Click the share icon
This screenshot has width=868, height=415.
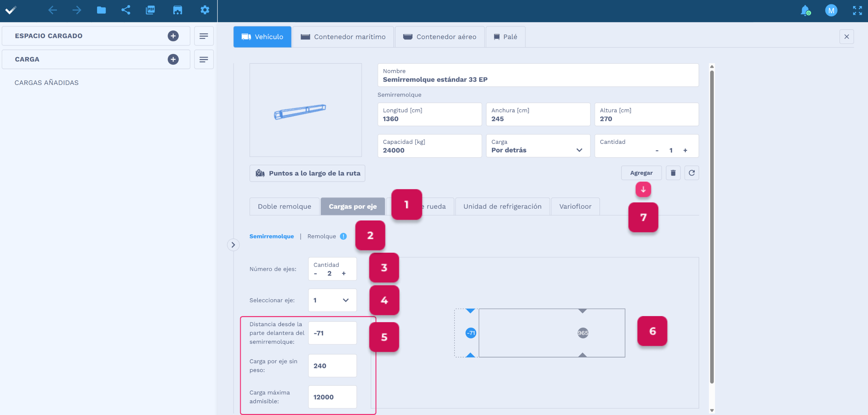click(x=126, y=10)
